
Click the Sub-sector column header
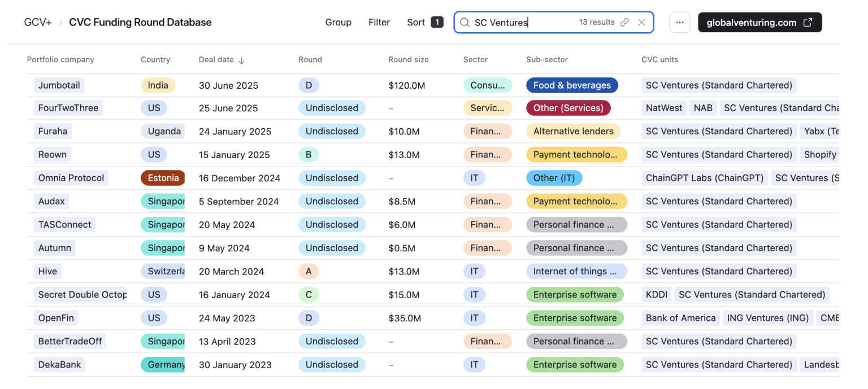(546, 60)
